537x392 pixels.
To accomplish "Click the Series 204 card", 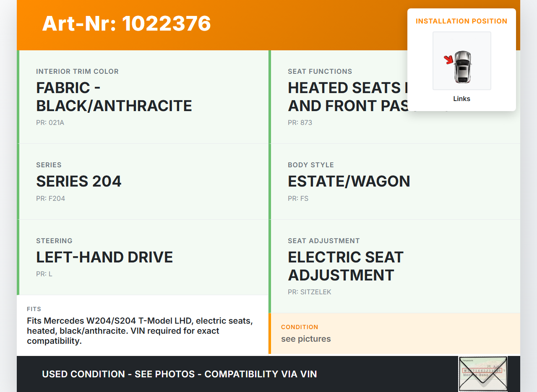I will (x=143, y=181).
